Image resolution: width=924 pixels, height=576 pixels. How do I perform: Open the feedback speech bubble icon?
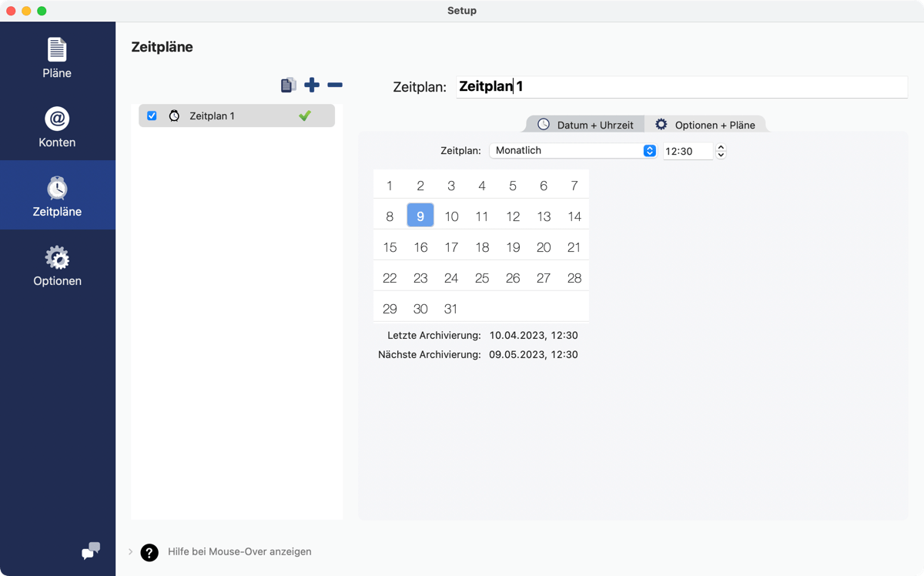[x=90, y=551]
